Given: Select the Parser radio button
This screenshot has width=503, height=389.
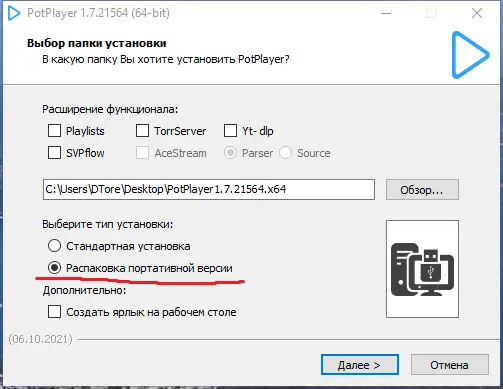Looking at the screenshot, I should coord(230,153).
